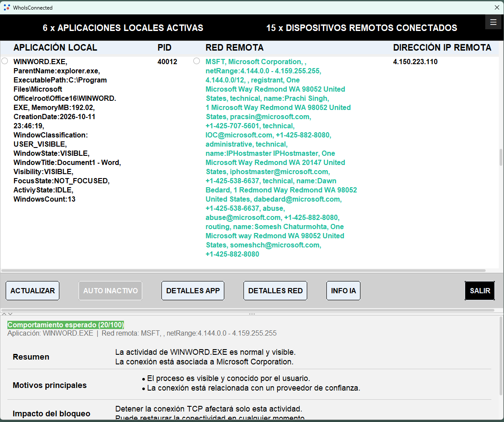Click 'La actividad de WINWORD.EXE es normal y visible.'
This screenshot has width=504, height=422.
206,352
